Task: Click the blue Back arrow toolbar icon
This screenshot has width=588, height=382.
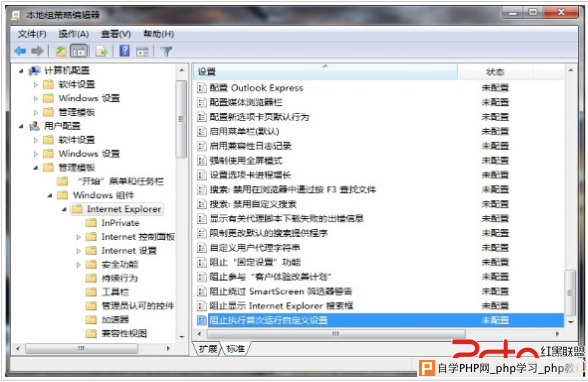Action: [20, 51]
